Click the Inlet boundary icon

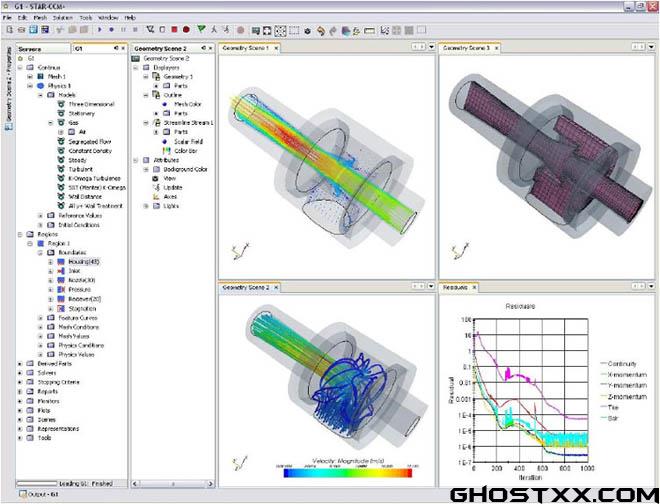(x=61, y=271)
